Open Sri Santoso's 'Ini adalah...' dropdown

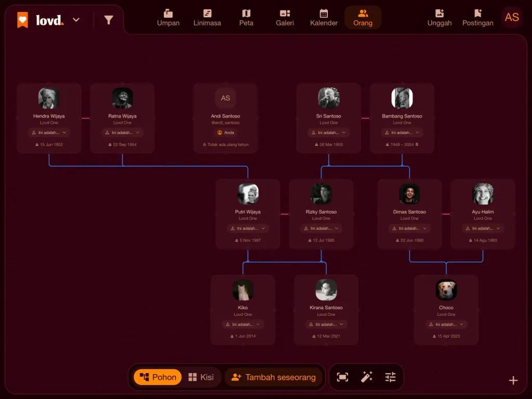(328, 132)
